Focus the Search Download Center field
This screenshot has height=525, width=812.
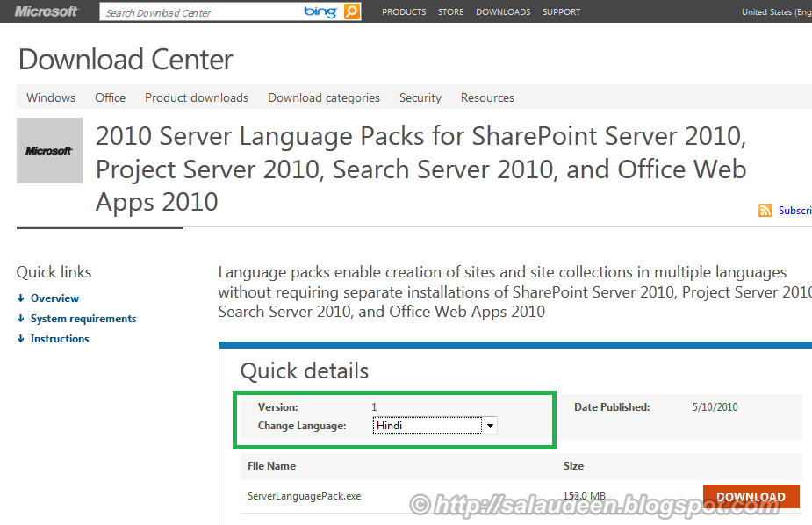(202, 12)
